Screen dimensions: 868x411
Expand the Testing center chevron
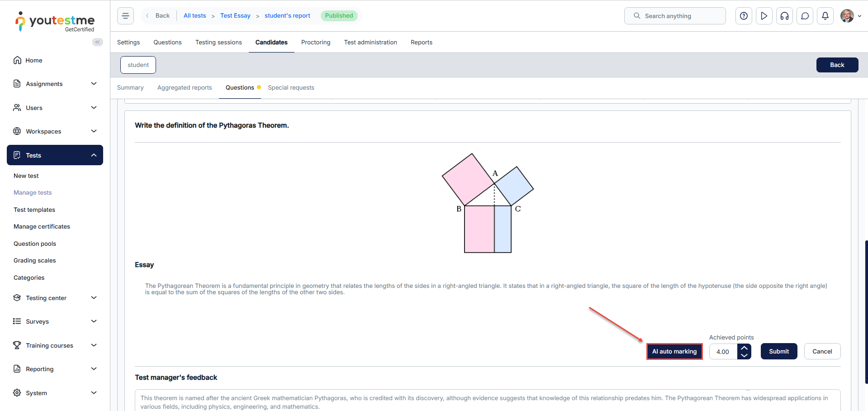click(94, 298)
